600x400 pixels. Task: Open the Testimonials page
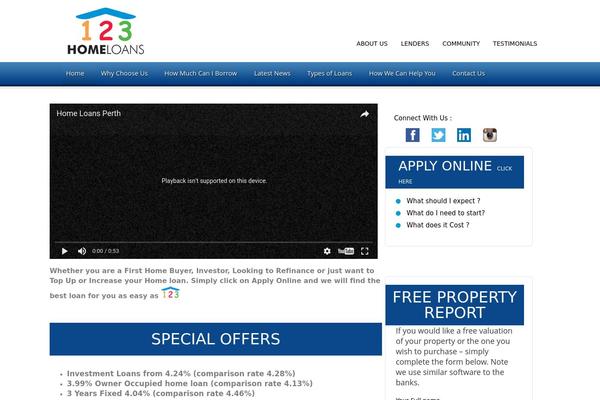point(515,44)
